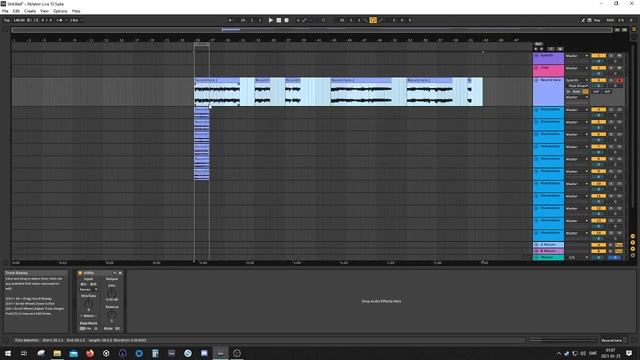Select the Master track header
This screenshot has height=360, width=640.
(548, 258)
